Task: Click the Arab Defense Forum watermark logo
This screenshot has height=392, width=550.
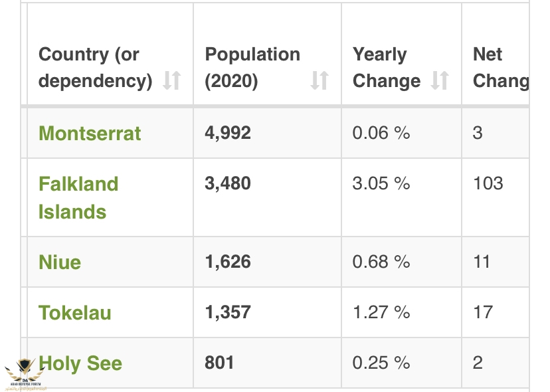Action: pos(24,375)
